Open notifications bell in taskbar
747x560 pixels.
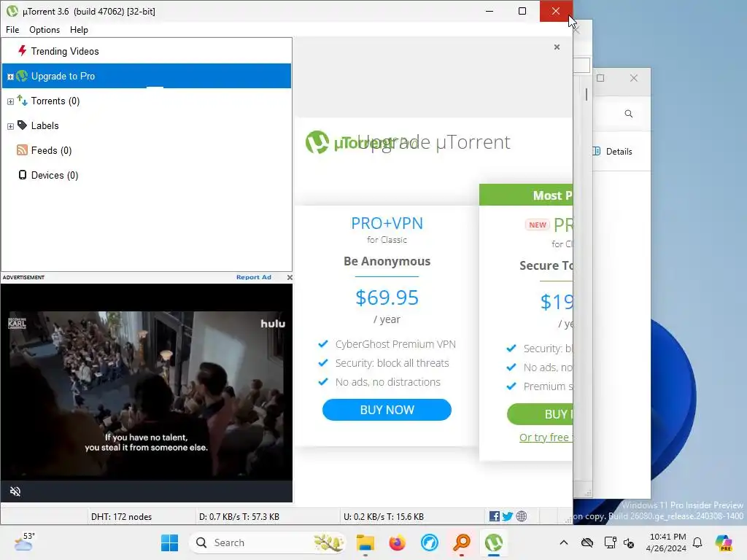(697, 542)
